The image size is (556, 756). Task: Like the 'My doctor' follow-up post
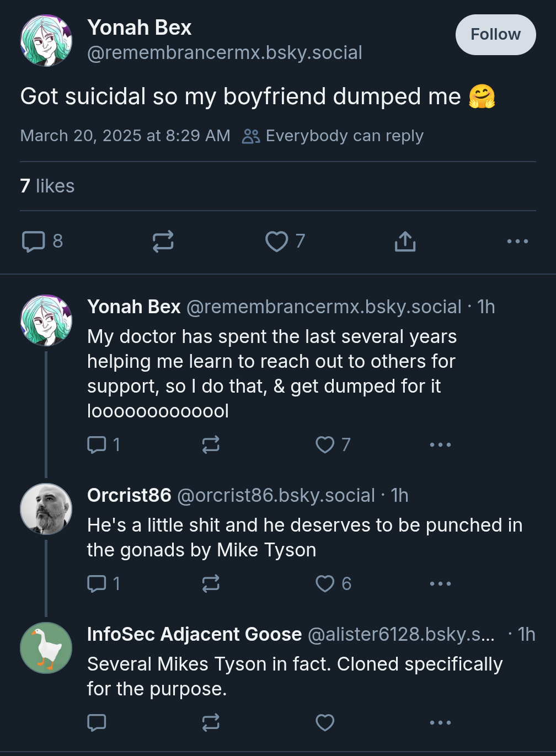tap(325, 444)
